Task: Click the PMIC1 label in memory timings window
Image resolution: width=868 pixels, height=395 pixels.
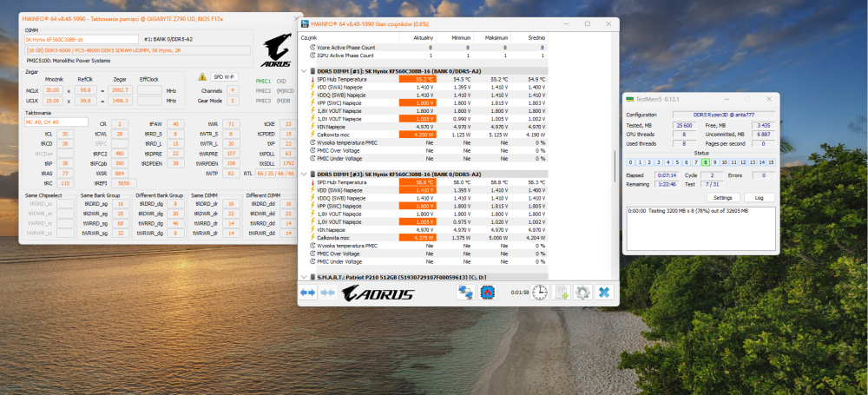Action: pyautogui.click(x=264, y=81)
